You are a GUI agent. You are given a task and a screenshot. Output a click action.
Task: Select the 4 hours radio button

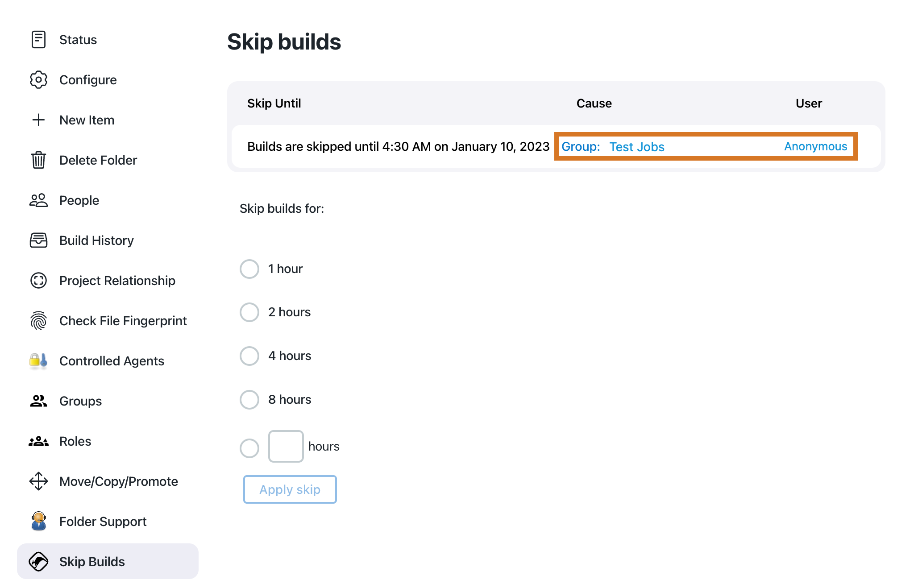251,355
